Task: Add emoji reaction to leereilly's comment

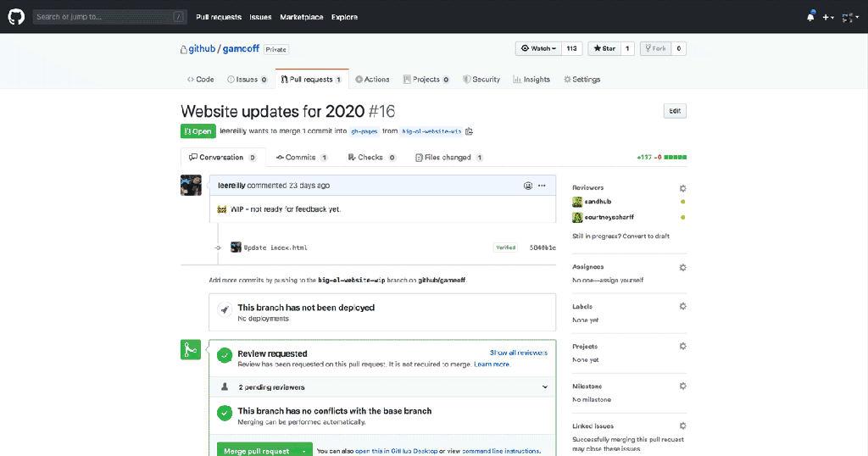Action: pyautogui.click(x=528, y=185)
